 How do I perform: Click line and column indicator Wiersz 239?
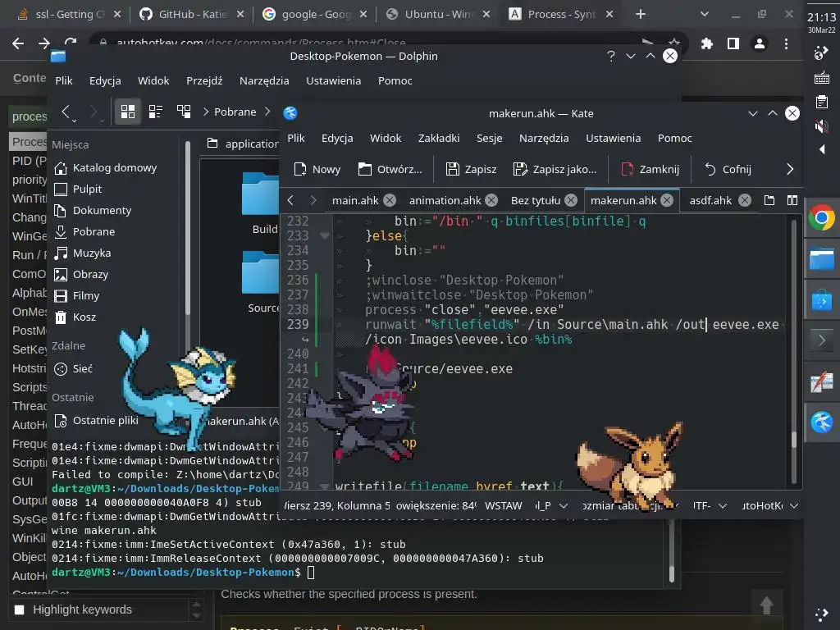[337, 505]
